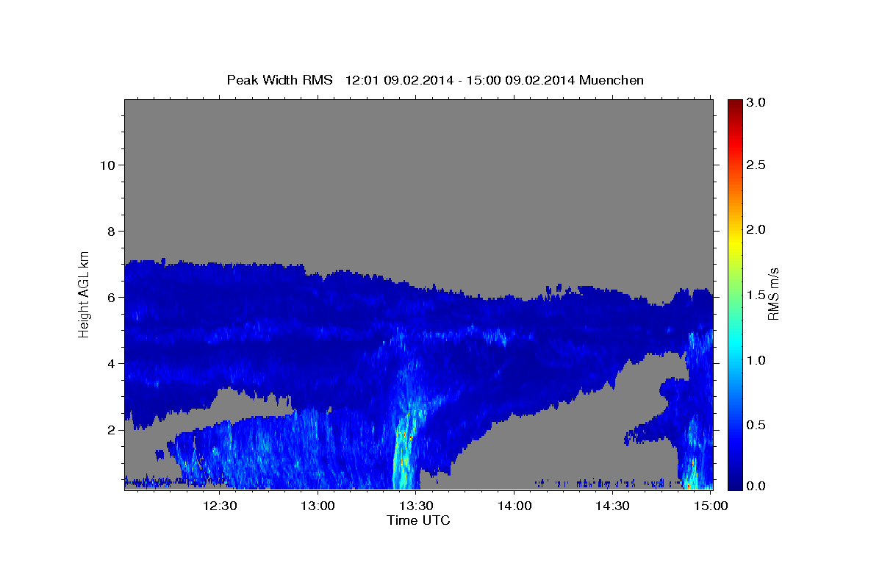Click the height tick label 10
This screenshot has height=588, width=882.
point(108,165)
